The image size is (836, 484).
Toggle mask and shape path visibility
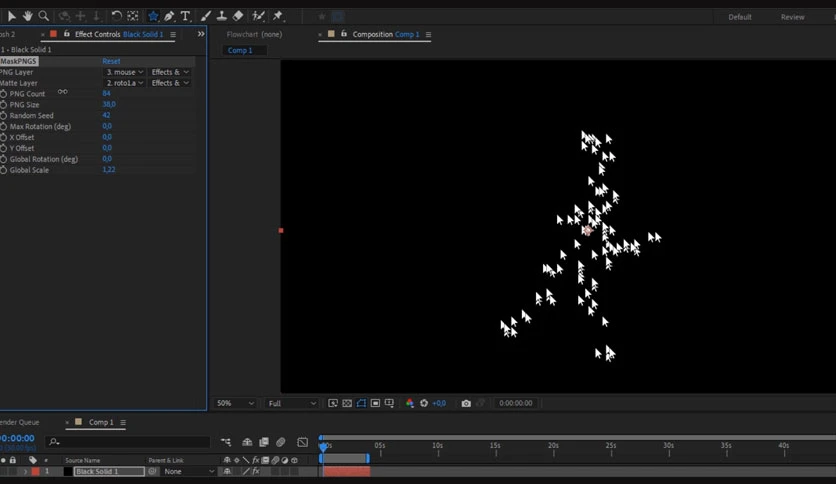[361, 404]
